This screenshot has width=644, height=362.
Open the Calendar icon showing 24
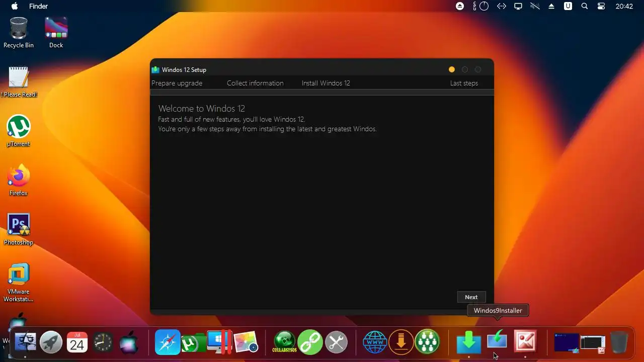pos(77,342)
